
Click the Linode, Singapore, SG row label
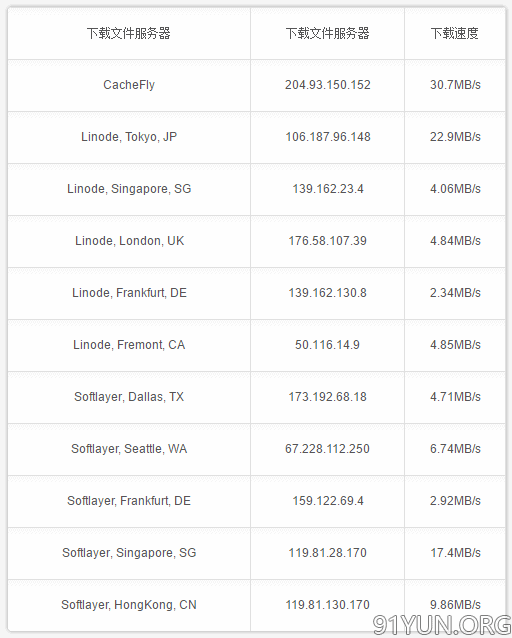click(x=129, y=189)
